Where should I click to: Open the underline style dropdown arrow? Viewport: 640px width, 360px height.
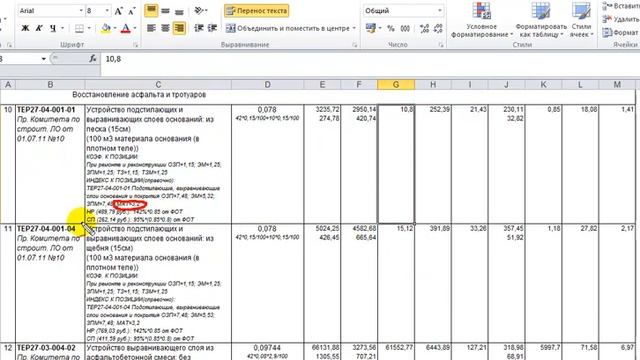pyautogui.click(x=62, y=28)
